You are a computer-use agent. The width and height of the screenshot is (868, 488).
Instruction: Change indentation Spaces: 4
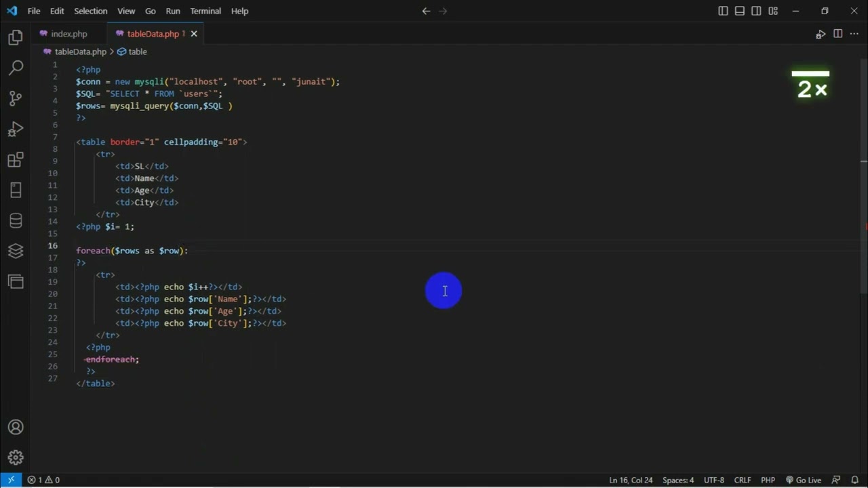[x=678, y=480]
